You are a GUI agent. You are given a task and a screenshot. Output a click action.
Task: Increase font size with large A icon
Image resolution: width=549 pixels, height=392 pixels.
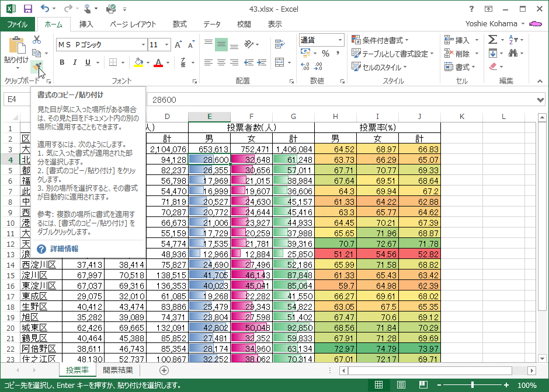coord(178,45)
